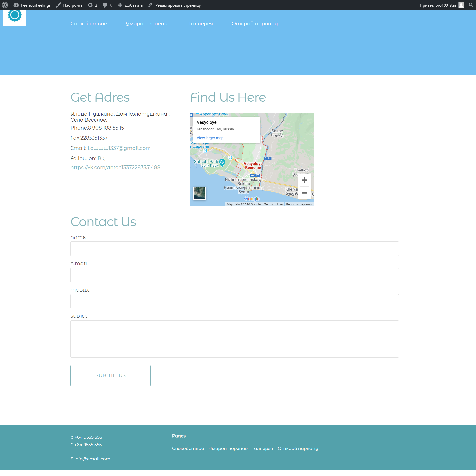
Task: Open the Галлерея header menu item
Action: [201, 24]
